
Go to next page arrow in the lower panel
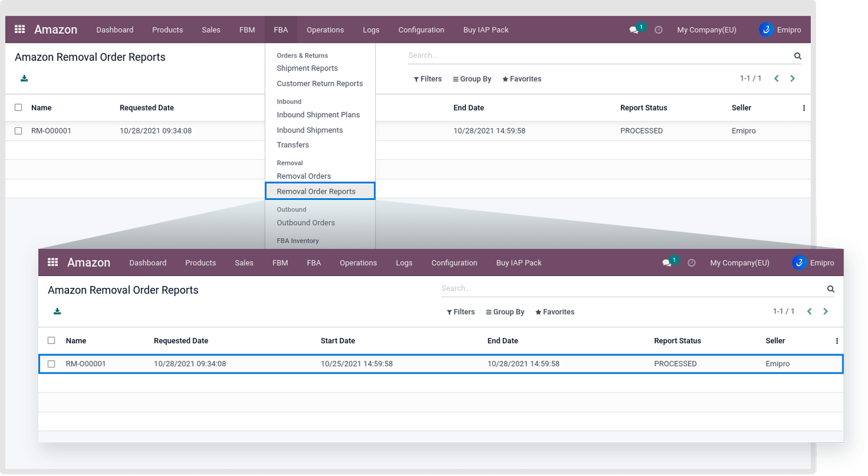click(x=825, y=312)
